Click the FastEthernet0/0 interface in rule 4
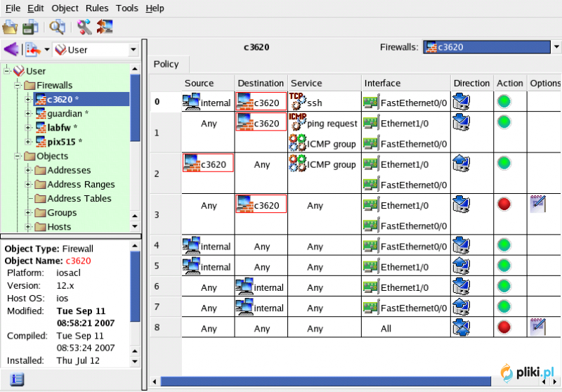Screen dimensions: 562x392 (x=405, y=246)
